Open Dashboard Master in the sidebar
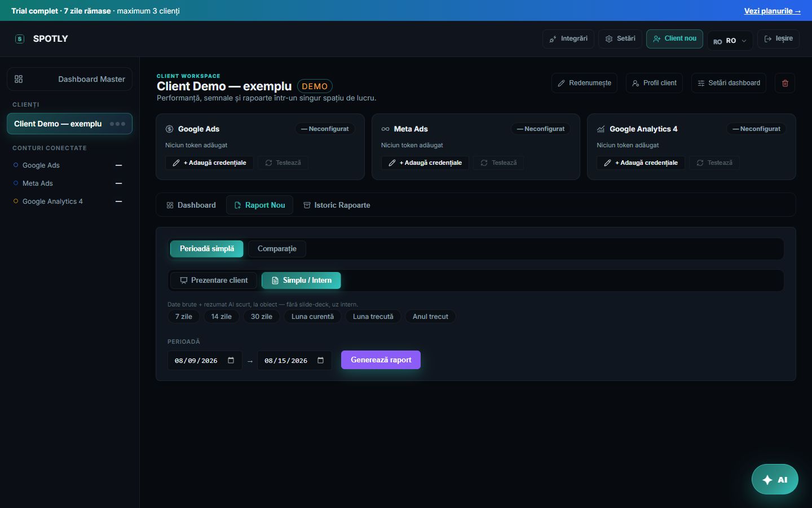Image resolution: width=812 pixels, height=508 pixels. click(x=70, y=79)
